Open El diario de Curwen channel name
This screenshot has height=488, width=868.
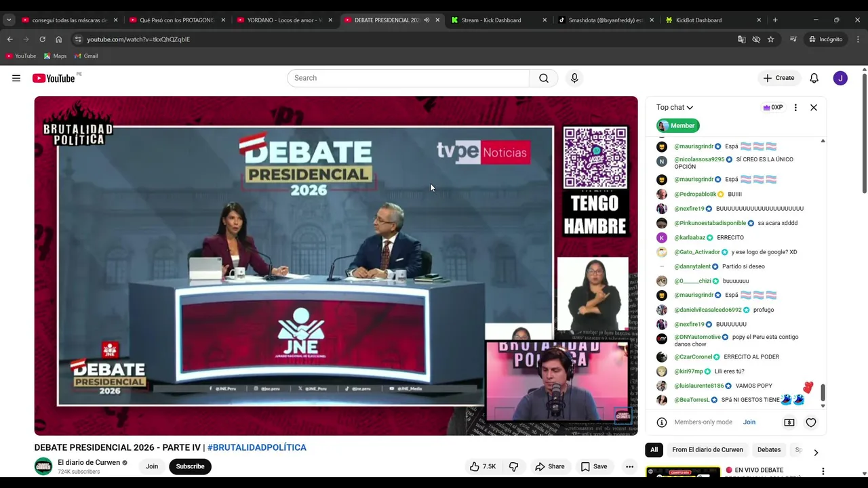(89, 463)
